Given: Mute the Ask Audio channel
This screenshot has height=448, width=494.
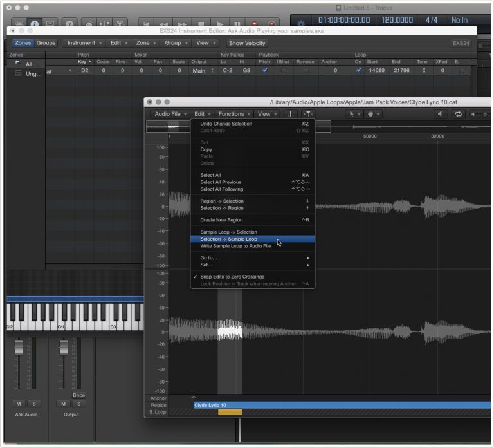Looking at the screenshot, I should [x=19, y=404].
